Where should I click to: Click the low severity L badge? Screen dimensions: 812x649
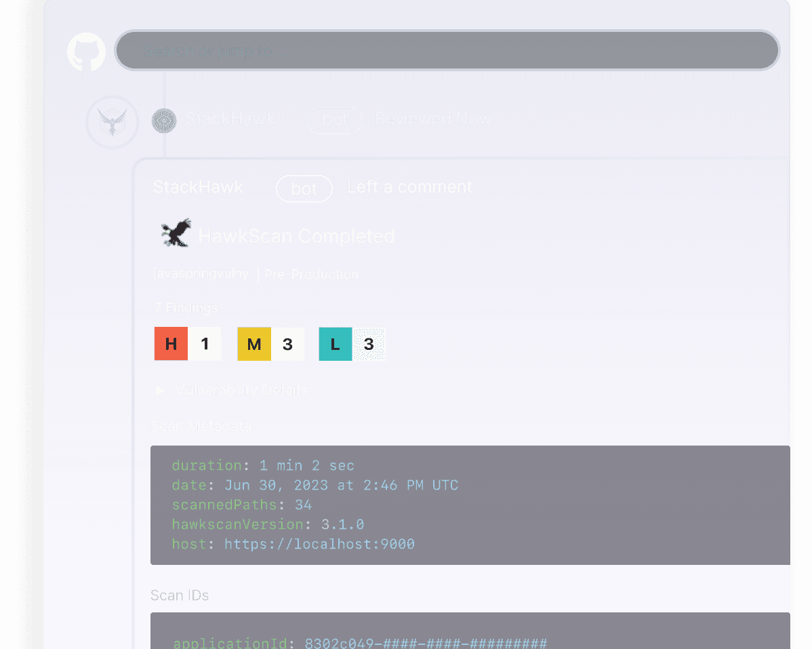(335, 344)
